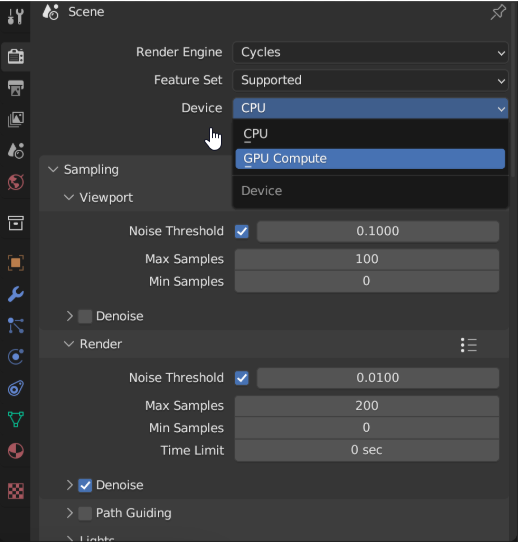Collapse the Sampling panel

click(53, 169)
